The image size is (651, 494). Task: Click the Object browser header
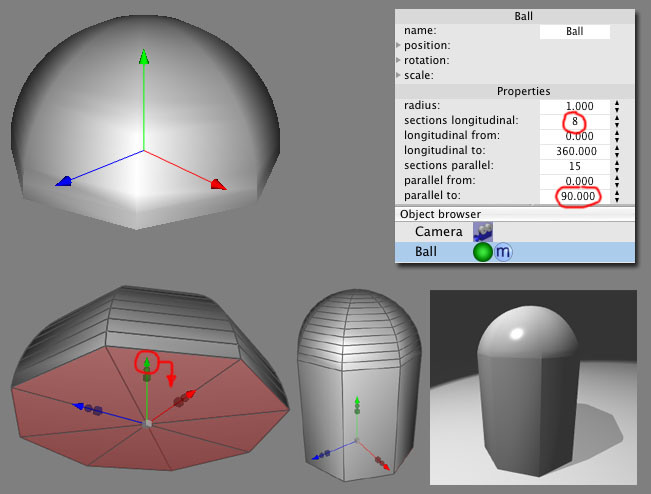click(x=515, y=214)
